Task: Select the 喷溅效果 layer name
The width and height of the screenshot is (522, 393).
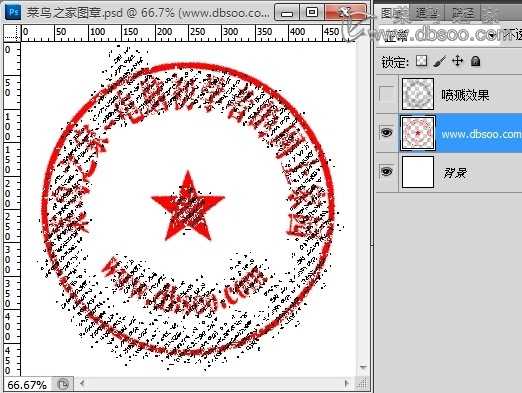Action: [465, 95]
